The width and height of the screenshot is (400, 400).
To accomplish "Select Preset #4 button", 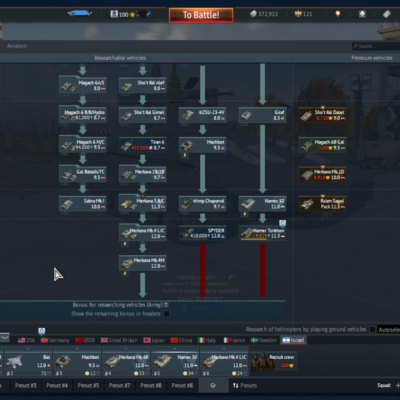I will click(x=57, y=385).
